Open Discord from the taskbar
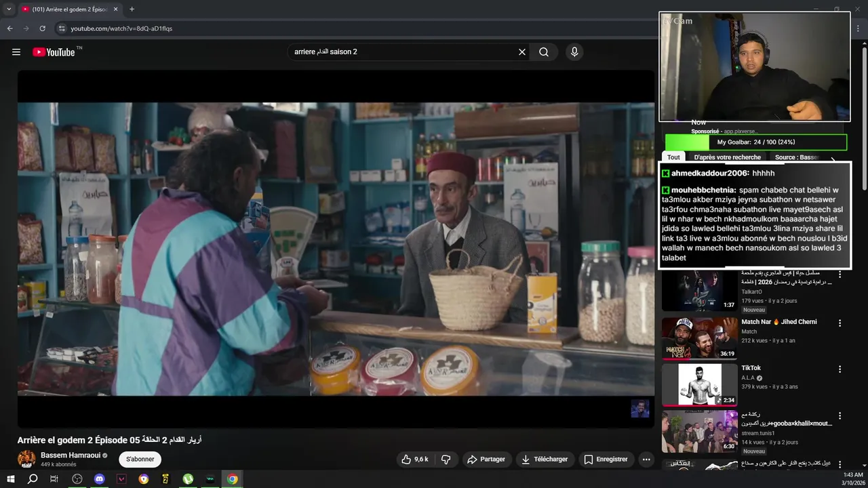868x488 pixels. coord(100,479)
